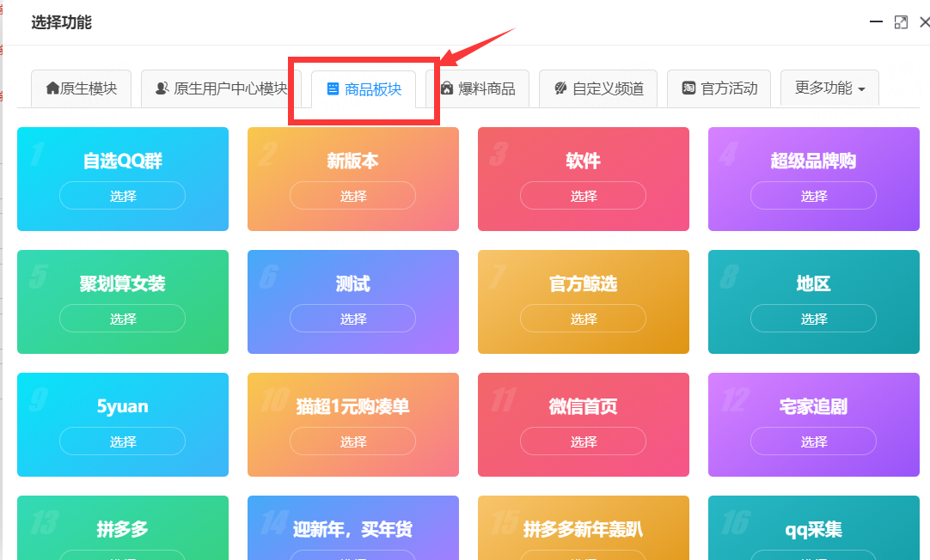Image resolution: width=930 pixels, height=560 pixels.
Task: Click the 猫超1元购凑单 card title
Action: tap(353, 406)
